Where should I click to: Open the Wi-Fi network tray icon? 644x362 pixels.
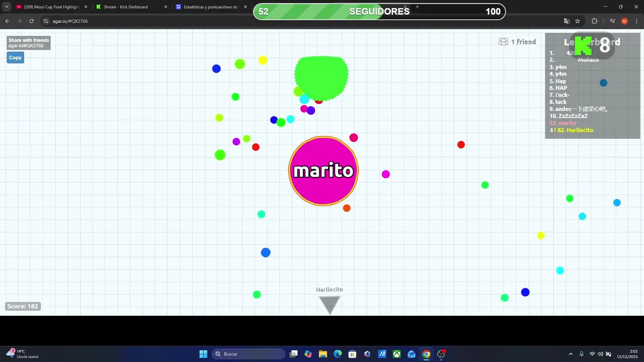point(592,354)
